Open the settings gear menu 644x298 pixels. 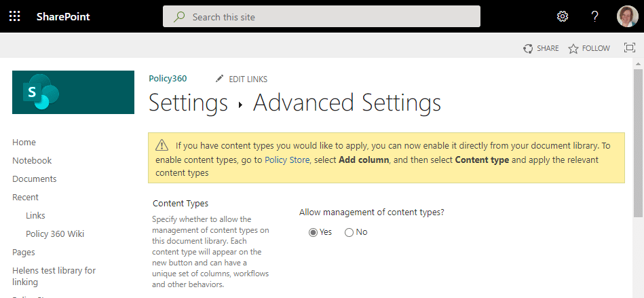click(562, 16)
